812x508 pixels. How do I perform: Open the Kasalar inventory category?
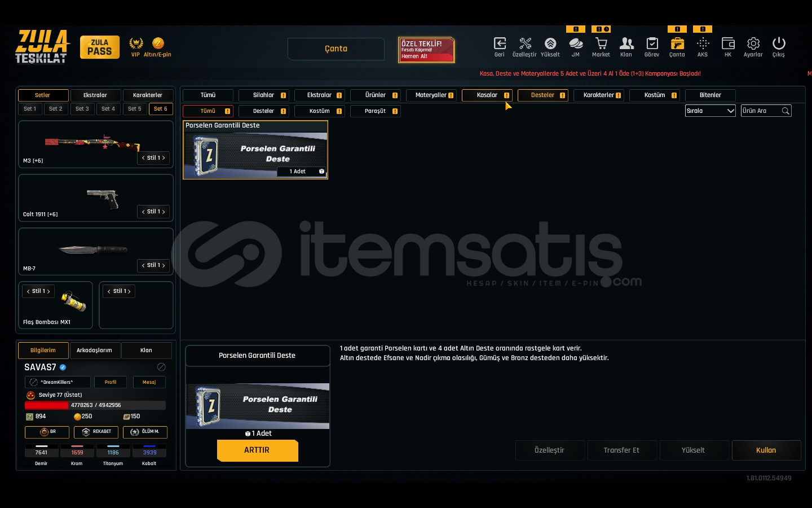tap(487, 95)
